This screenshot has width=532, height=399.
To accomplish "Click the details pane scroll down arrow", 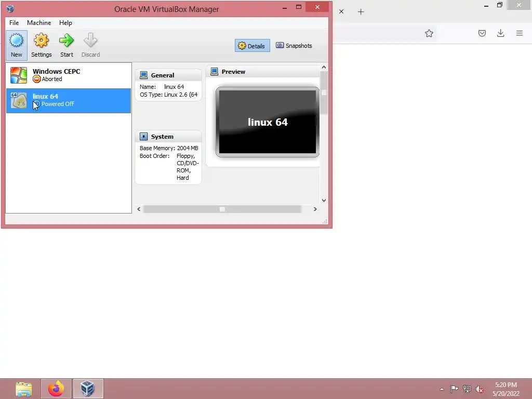I will pos(324,200).
